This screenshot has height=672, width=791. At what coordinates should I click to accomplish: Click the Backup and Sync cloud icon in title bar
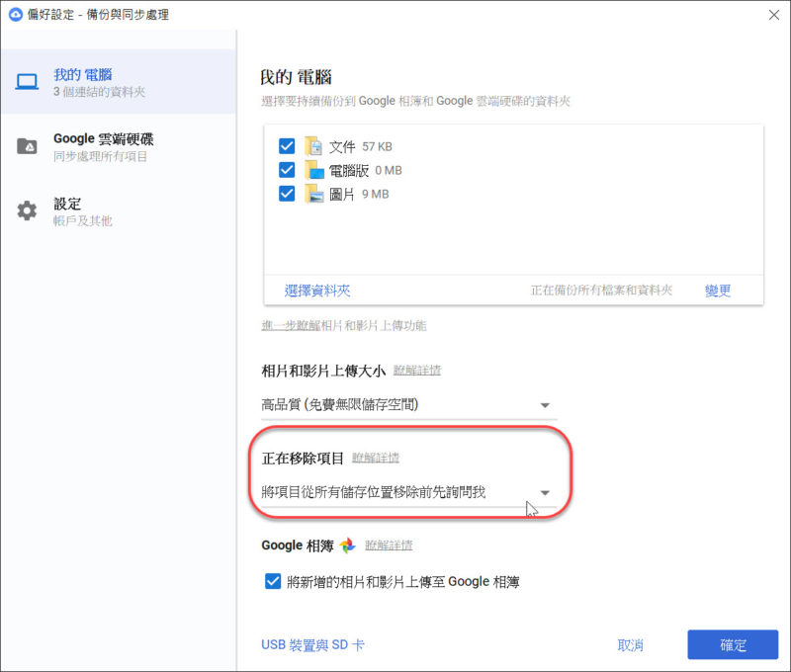(x=16, y=15)
